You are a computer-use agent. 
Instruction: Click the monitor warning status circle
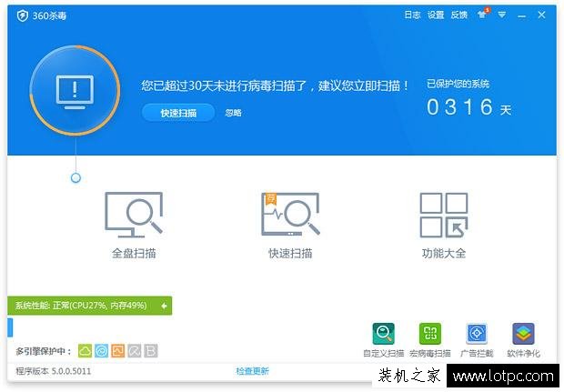pos(75,90)
